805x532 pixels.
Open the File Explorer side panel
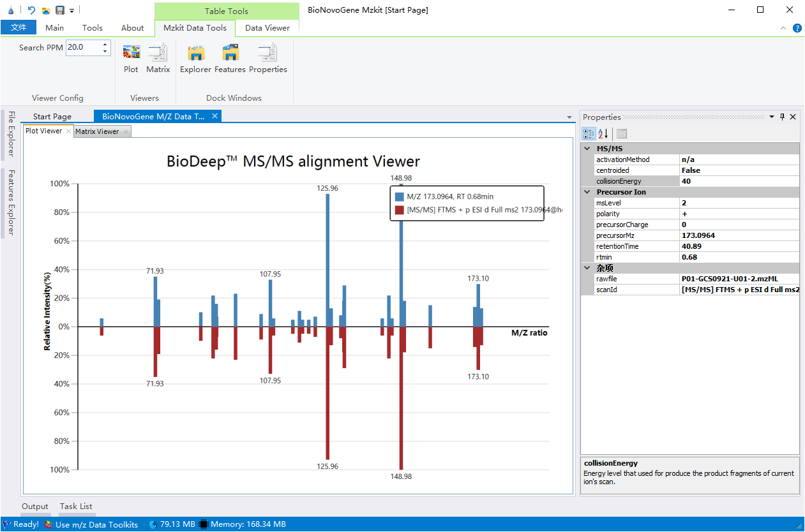click(x=10, y=134)
